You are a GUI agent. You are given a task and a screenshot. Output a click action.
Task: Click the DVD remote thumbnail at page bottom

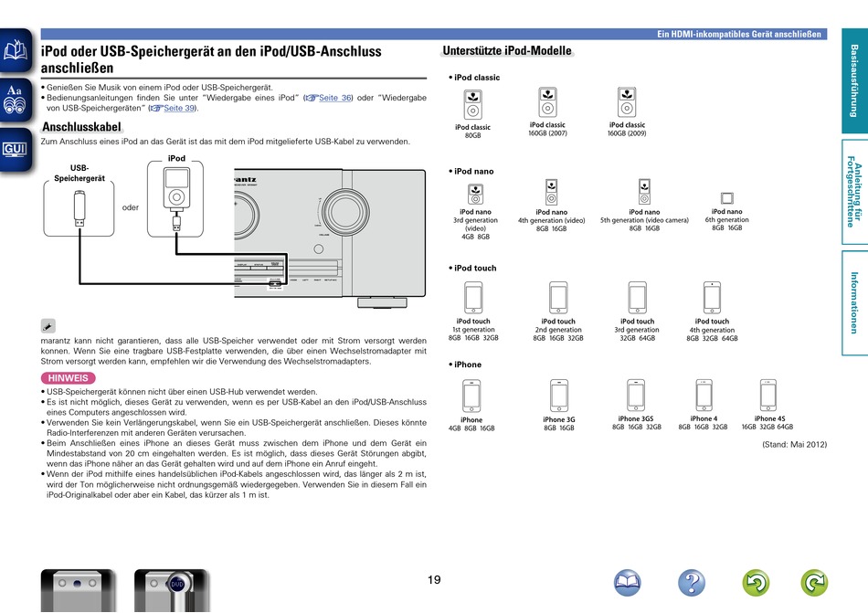pyautogui.click(x=172, y=590)
